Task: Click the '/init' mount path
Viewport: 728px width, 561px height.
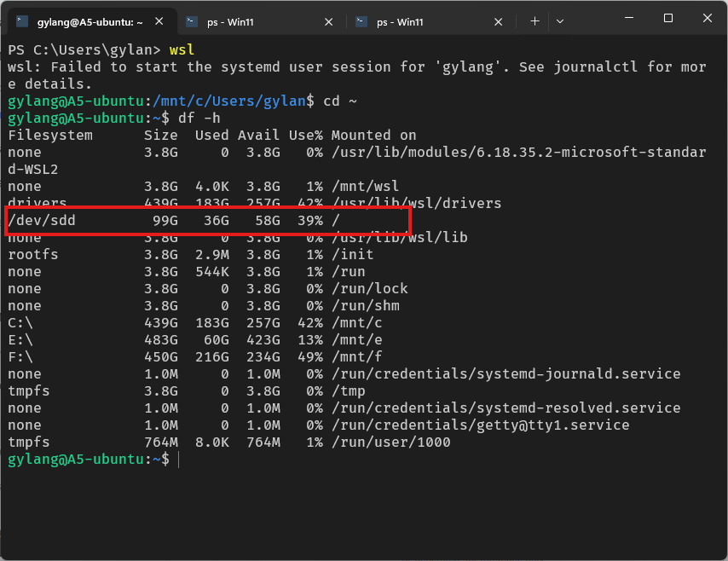Action: click(x=353, y=254)
